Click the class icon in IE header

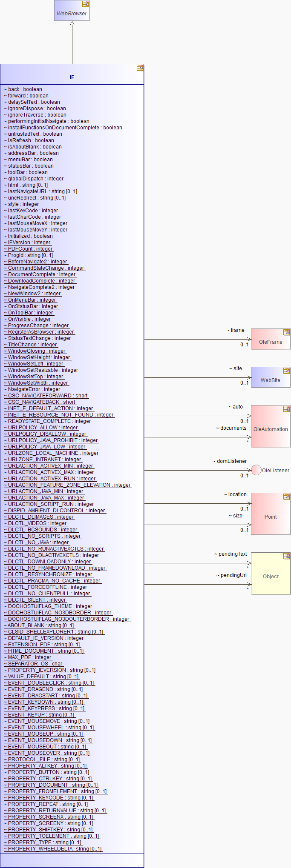click(140, 68)
